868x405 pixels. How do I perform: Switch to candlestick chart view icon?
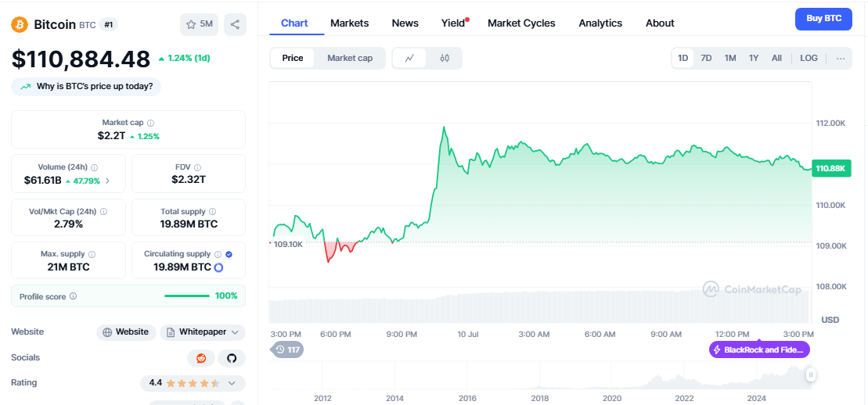[445, 58]
